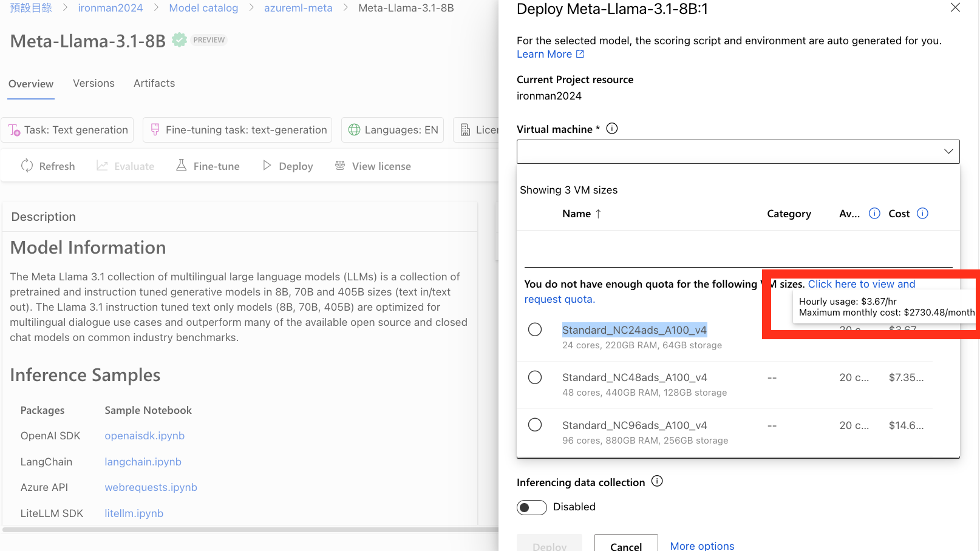Viewport: 980px width, 551px height.
Task: Switch to the Artifacts tab
Action: tap(154, 83)
